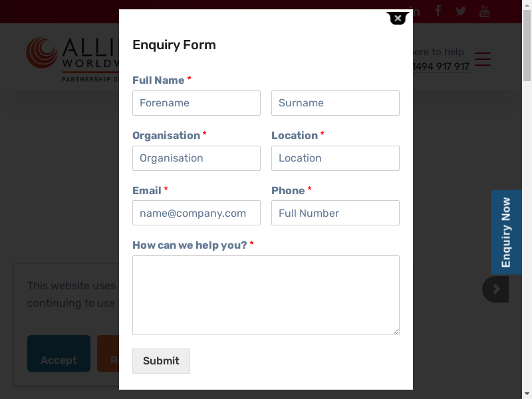Click the Email address field
Screen dimensions: 532x399
(196, 213)
